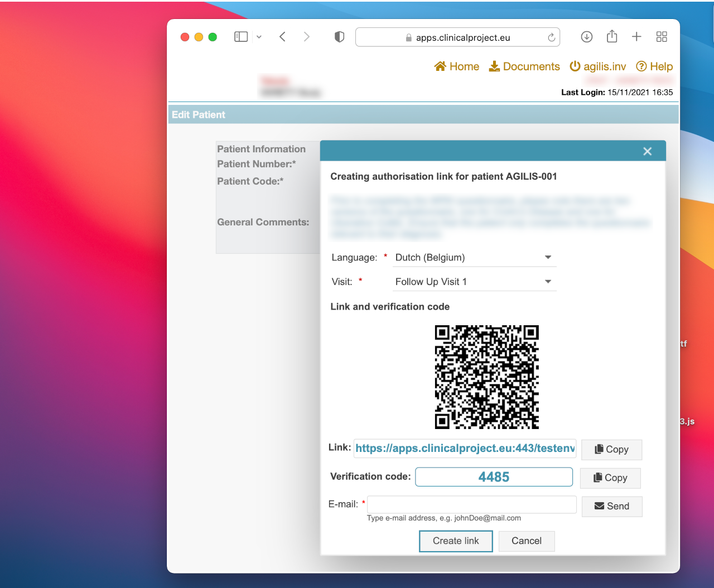Go back with Safari's back arrow

[x=282, y=37]
